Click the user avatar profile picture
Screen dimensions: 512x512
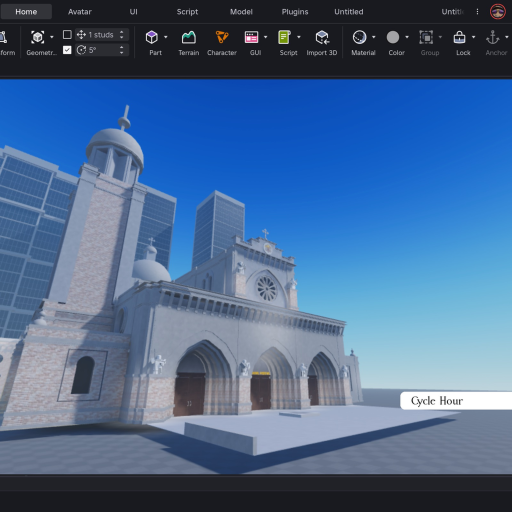[x=498, y=12]
